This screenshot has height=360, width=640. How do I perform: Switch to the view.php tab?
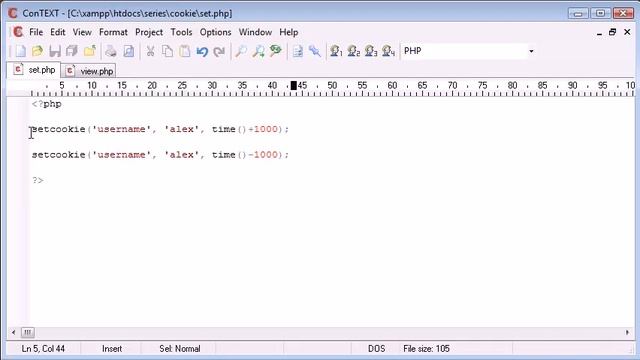tap(89, 71)
